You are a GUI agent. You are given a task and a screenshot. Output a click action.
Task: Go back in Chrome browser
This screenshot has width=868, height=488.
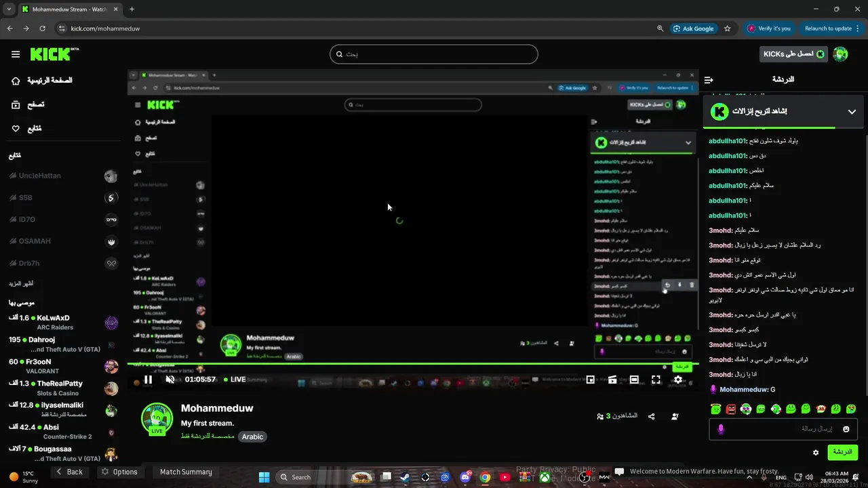pos(9,28)
